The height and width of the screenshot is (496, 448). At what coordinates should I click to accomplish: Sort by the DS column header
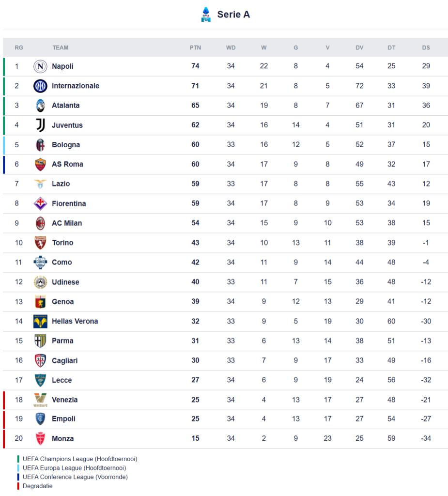point(426,47)
